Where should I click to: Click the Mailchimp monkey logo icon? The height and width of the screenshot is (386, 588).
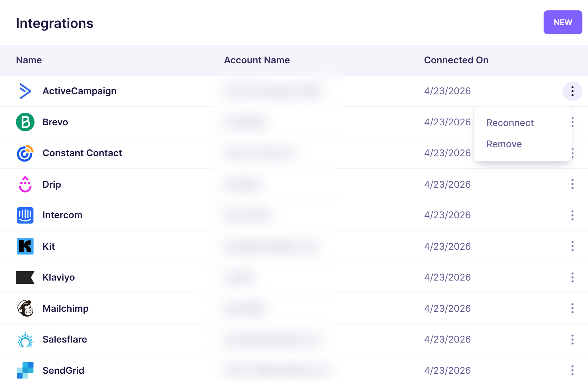click(25, 308)
